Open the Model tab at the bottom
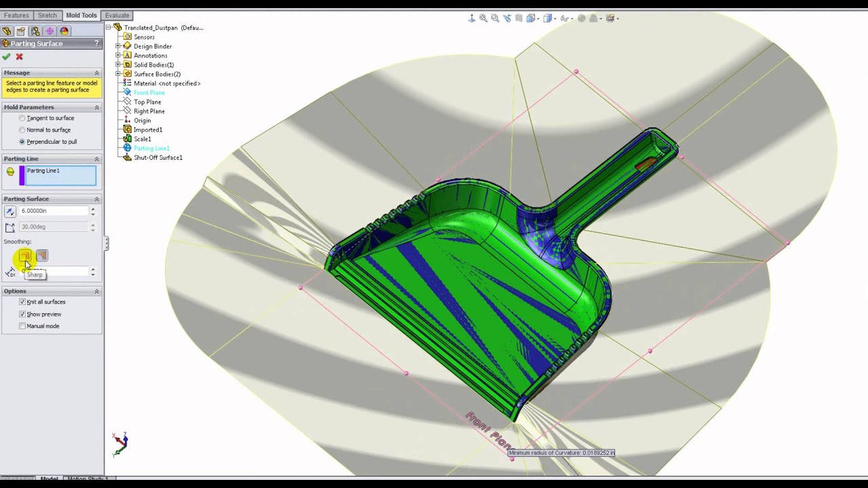The image size is (868, 488). click(49, 479)
